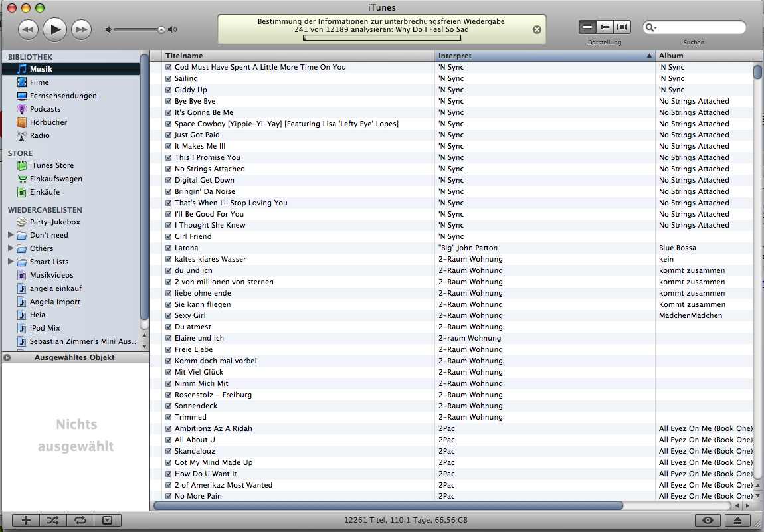Uncheck the song Latona

tap(169, 248)
